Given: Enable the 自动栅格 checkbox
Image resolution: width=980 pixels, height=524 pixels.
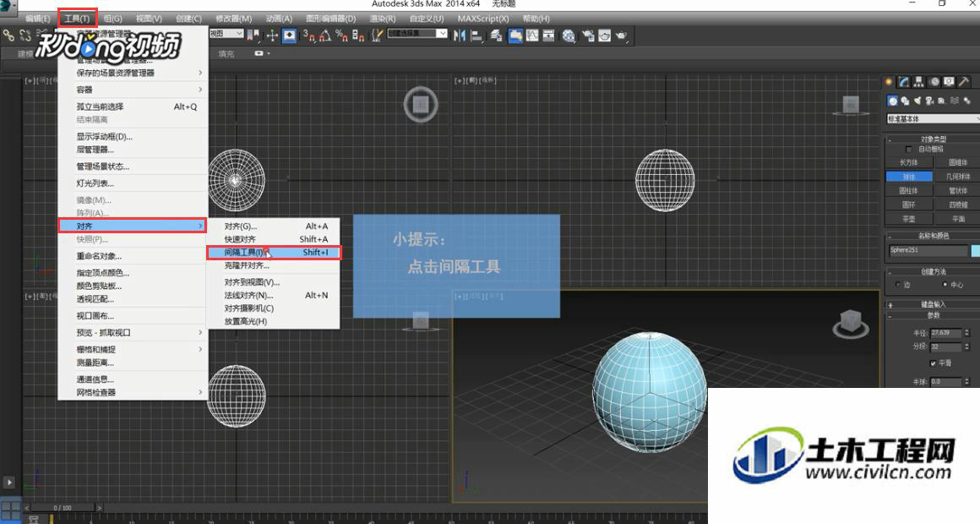Looking at the screenshot, I should 909,150.
